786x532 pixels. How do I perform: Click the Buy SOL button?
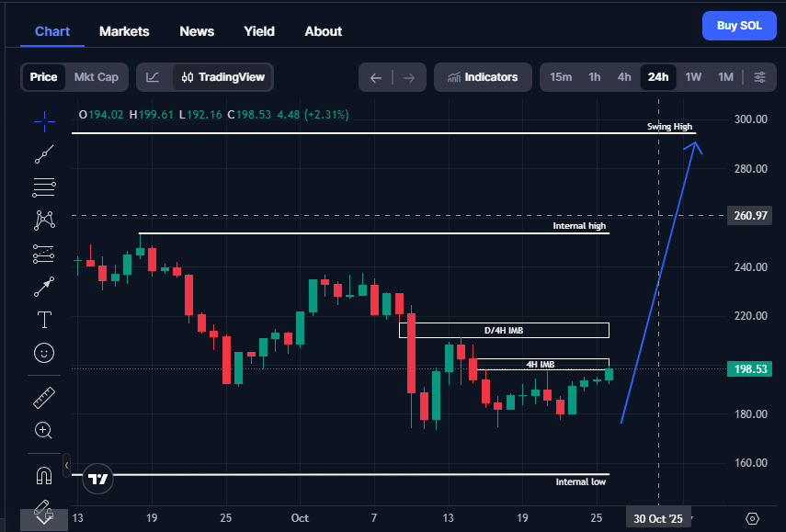(x=738, y=26)
